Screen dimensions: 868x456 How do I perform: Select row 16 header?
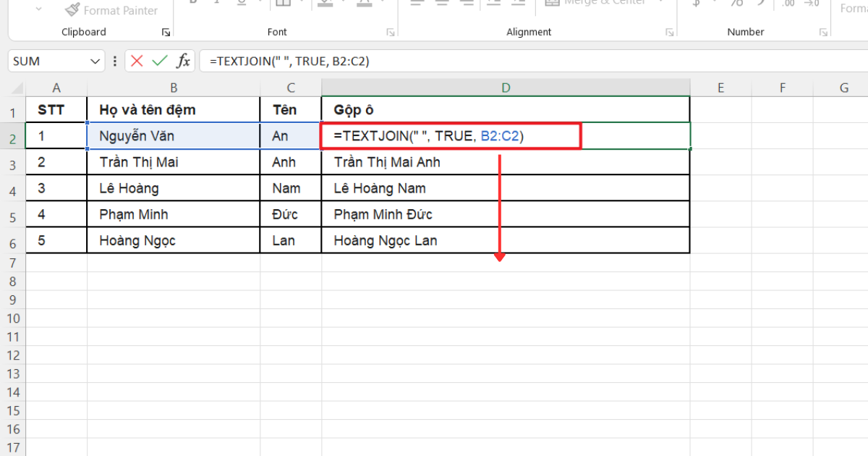pyautogui.click(x=13, y=430)
